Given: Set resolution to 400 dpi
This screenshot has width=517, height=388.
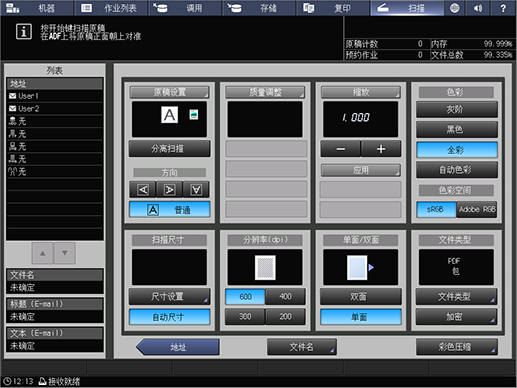Looking at the screenshot, I should (x=285, y=297).
